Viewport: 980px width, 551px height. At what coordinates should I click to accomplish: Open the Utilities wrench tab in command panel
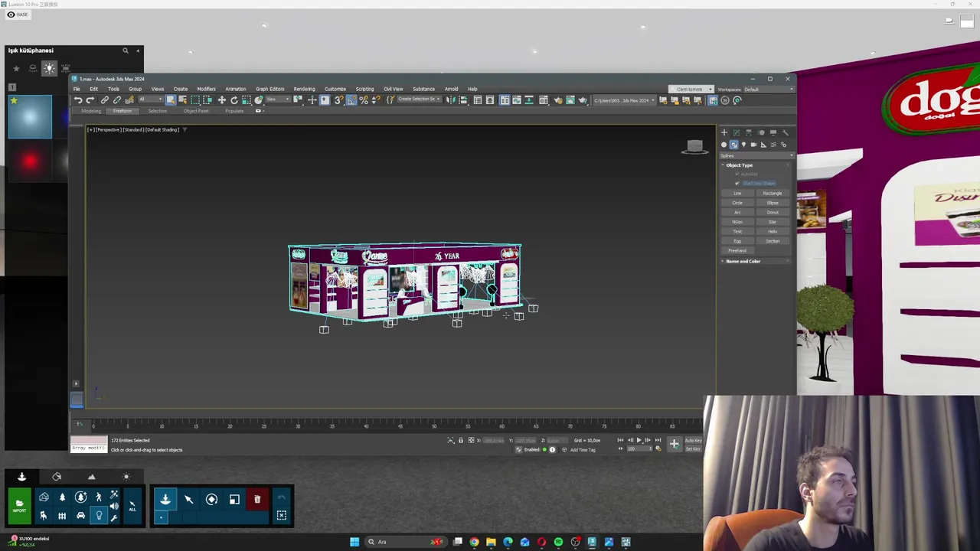(786, 133)
